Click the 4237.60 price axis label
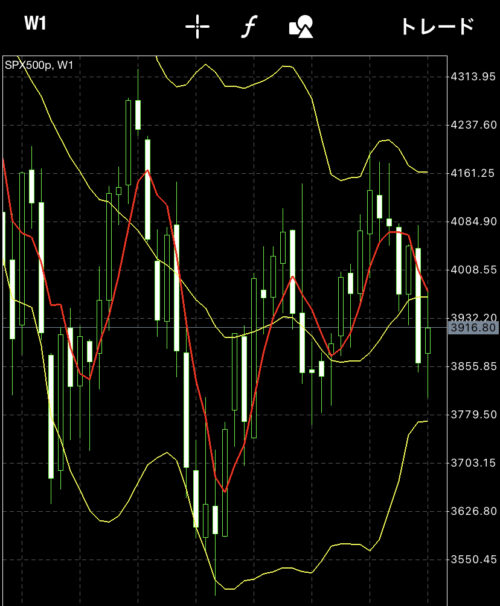 click(473, 125)
